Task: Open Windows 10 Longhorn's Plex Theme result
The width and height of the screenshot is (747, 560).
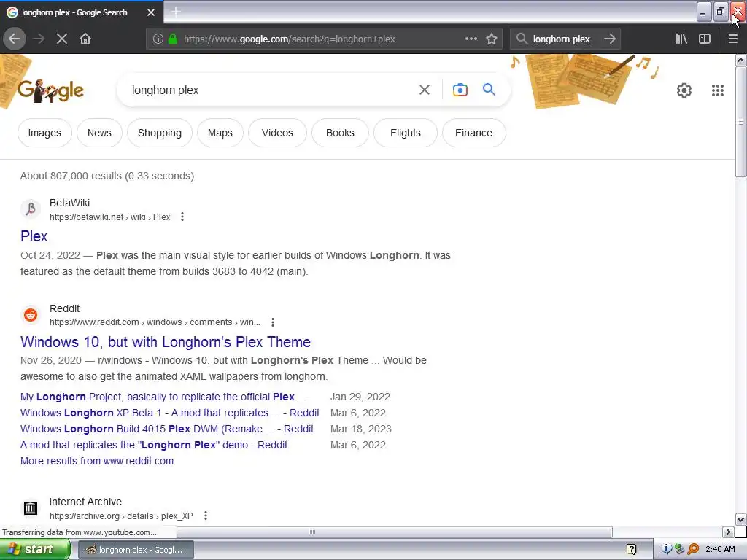Action: (166, 342)
